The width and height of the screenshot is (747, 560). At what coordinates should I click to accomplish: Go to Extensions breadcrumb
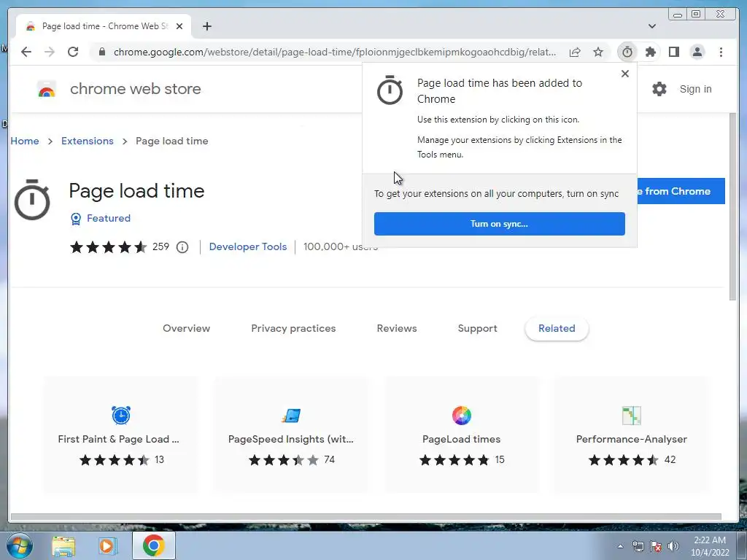pos(88,141)
